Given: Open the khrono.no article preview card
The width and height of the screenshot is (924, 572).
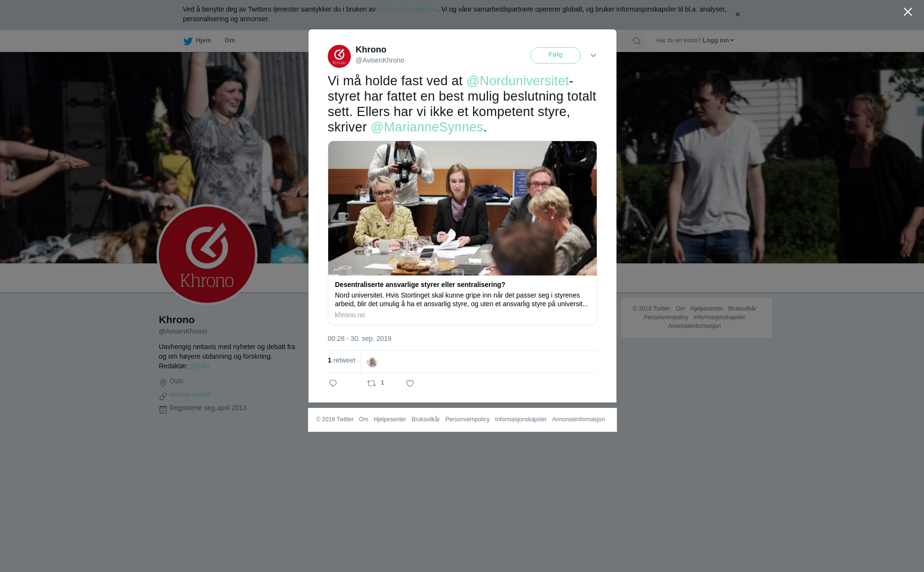Looking at the screenshot, I should 462,233.
